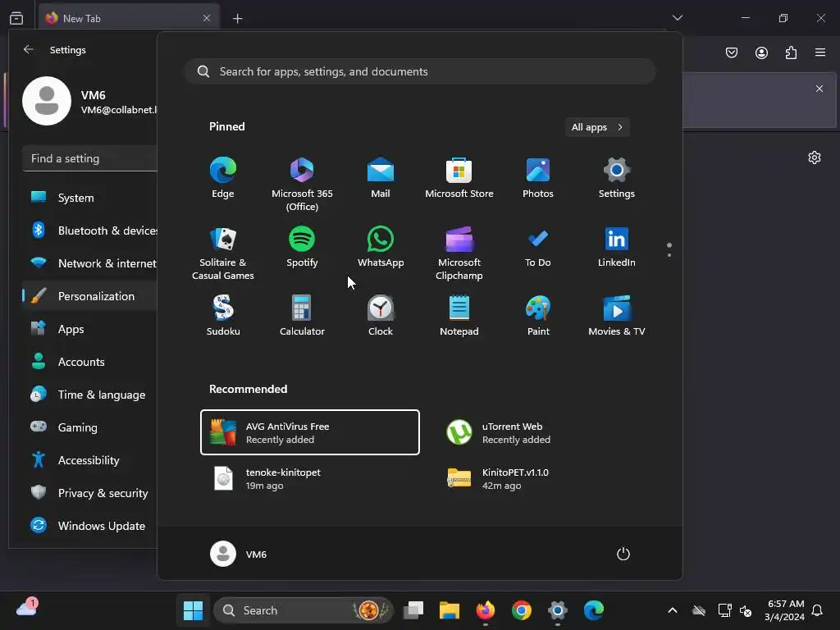The height and width of the screenshot is (630, 840).
Task: Launch the To Do app
Action: 538,248
